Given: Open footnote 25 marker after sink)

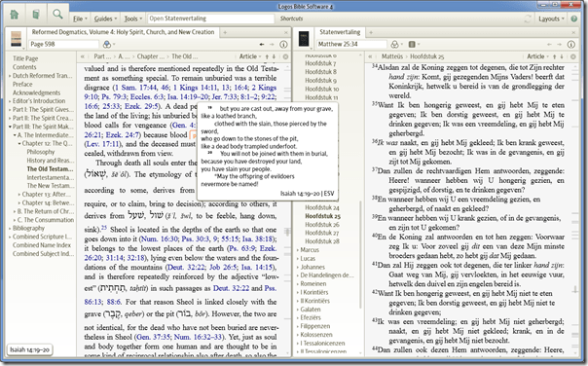Looking at the screenshot, I should [x=104, y=228].
